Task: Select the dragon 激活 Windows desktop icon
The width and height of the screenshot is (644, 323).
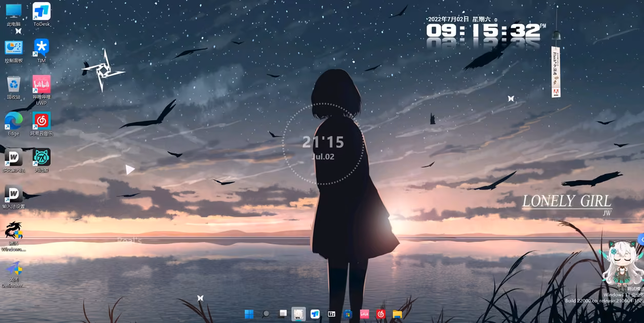Action: [13, 236]
